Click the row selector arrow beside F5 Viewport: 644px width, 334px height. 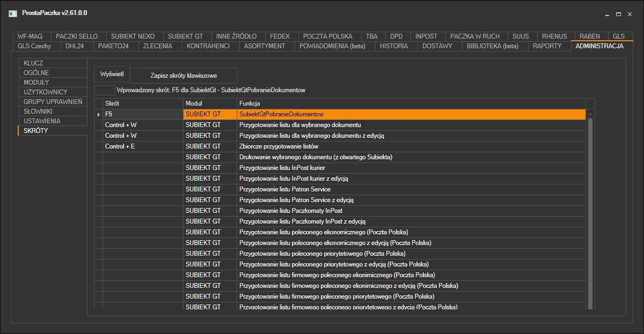(x=98, y=114)
